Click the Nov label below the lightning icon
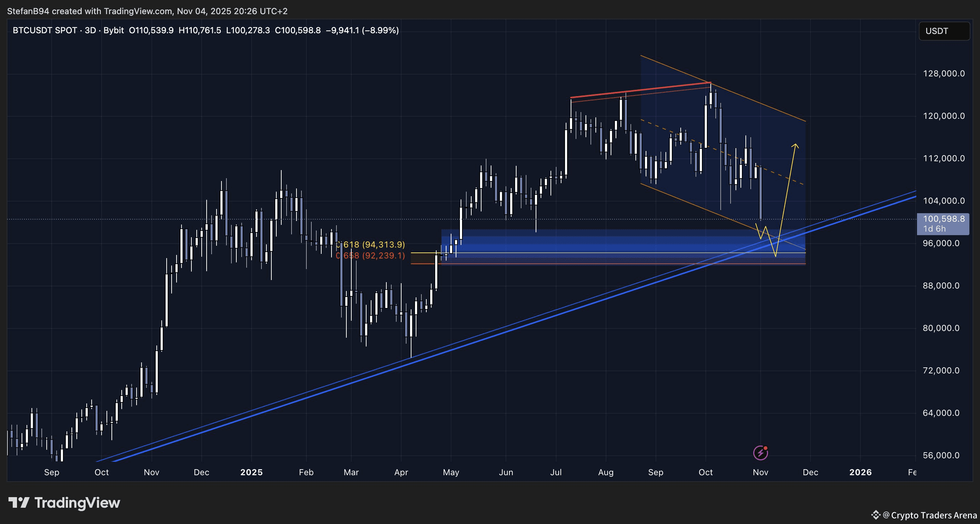 coord(760,472)
